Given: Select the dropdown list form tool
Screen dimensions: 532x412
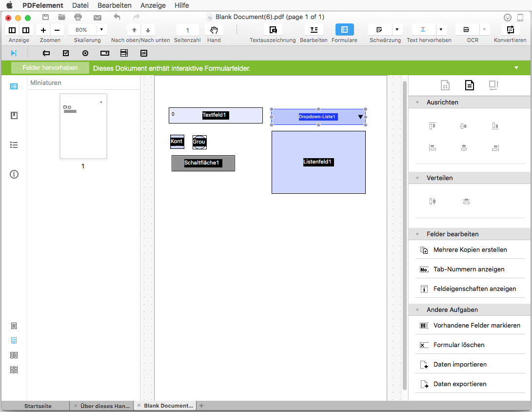Looking at the screenshot, I should 105,53.
